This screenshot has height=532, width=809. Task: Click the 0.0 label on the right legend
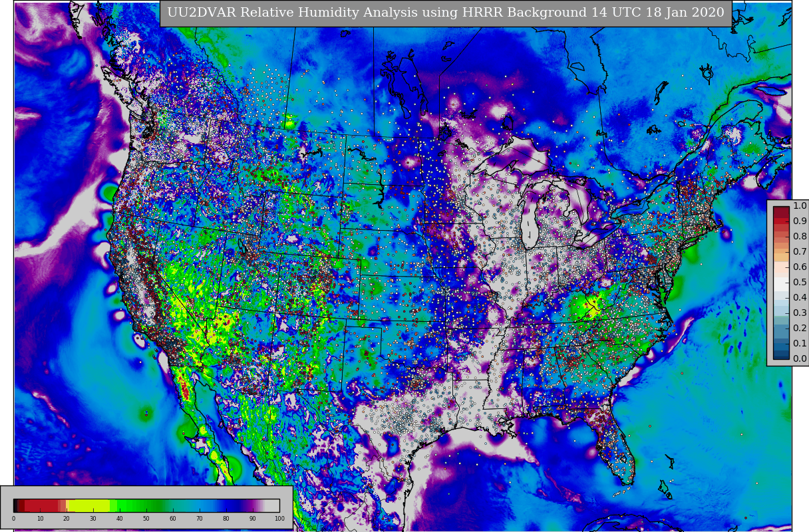(x=800, y=358)
